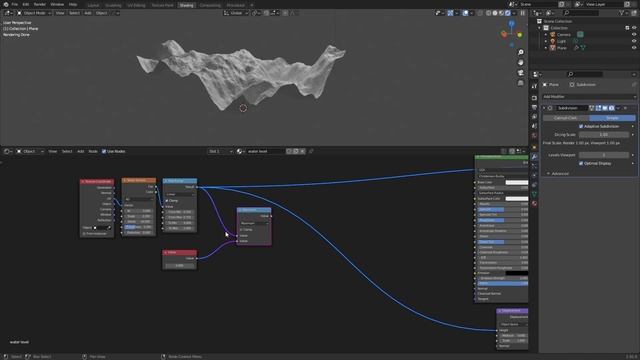Viewport: 640px width, 360px height.
Task: Toggle Optimal Display checkbox
Action: coord(581,163)
